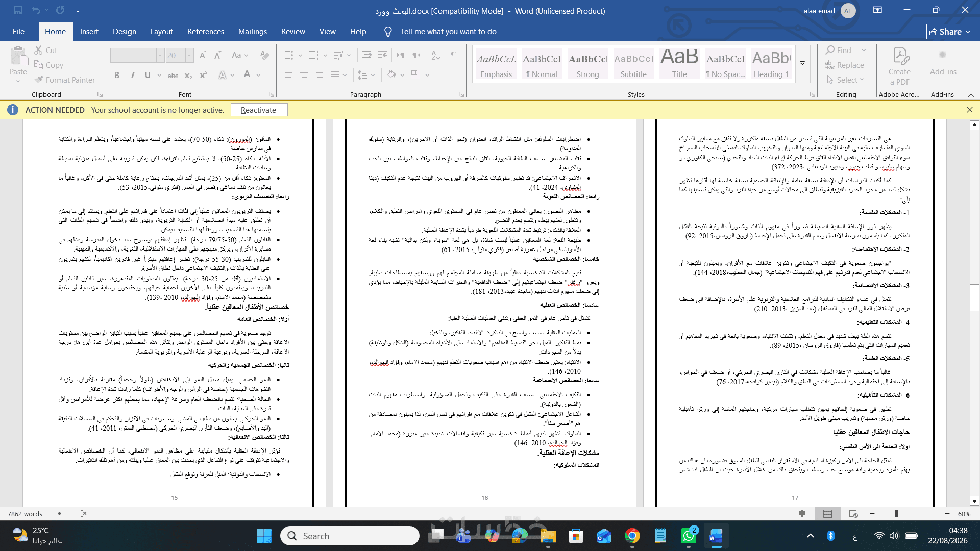Click the Save icon in title bar

click(18, 10)
